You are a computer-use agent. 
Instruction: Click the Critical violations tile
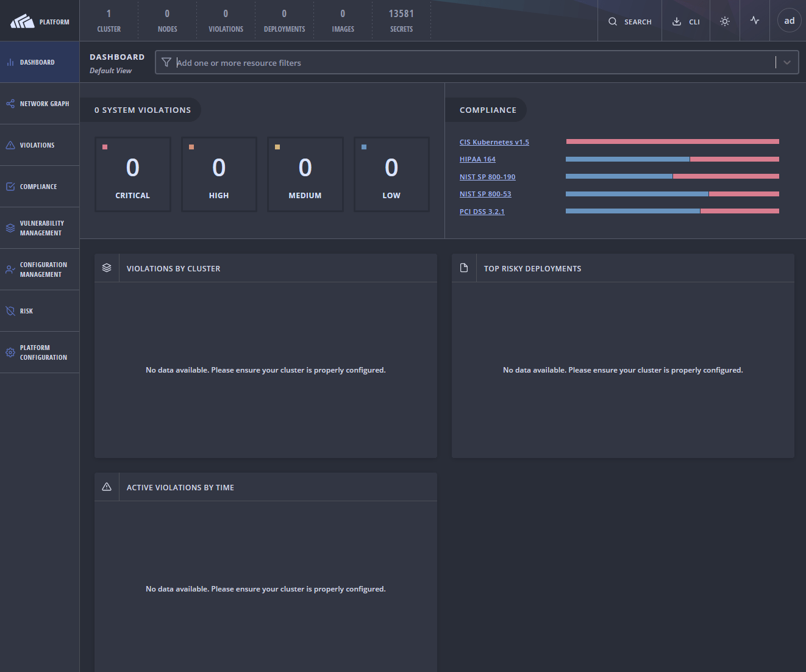point(133,174)
